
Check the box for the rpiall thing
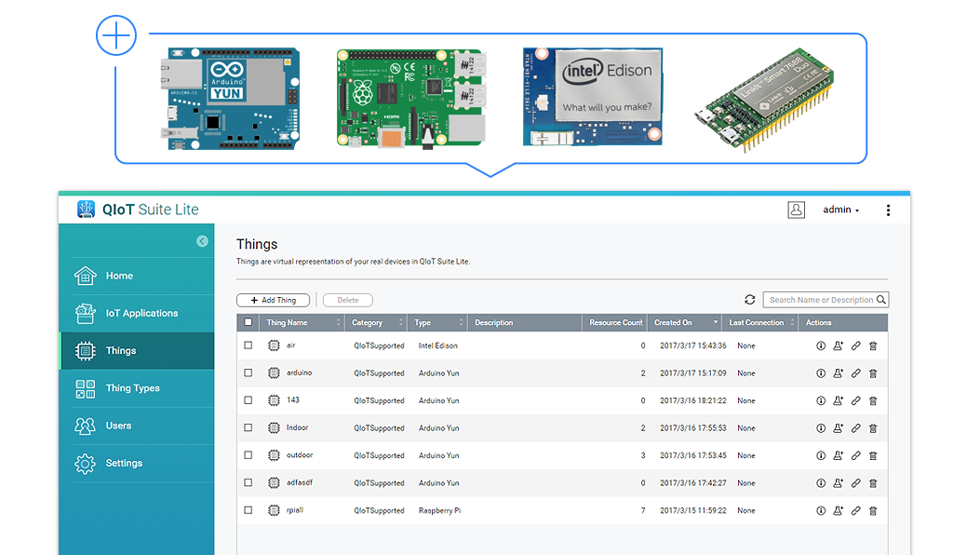click(248, 510)
